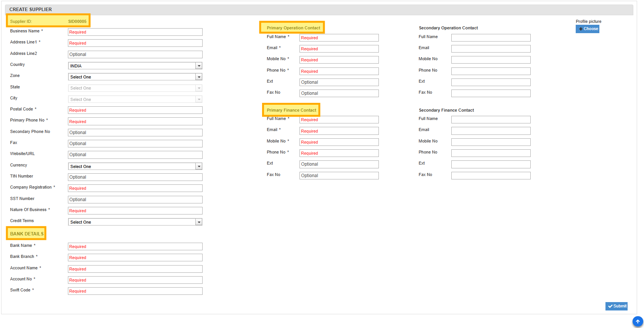The width and height of the screenshot is (644, 328).
Task: Focus Primary Finance Contact Email input
Action: (339, 131)
